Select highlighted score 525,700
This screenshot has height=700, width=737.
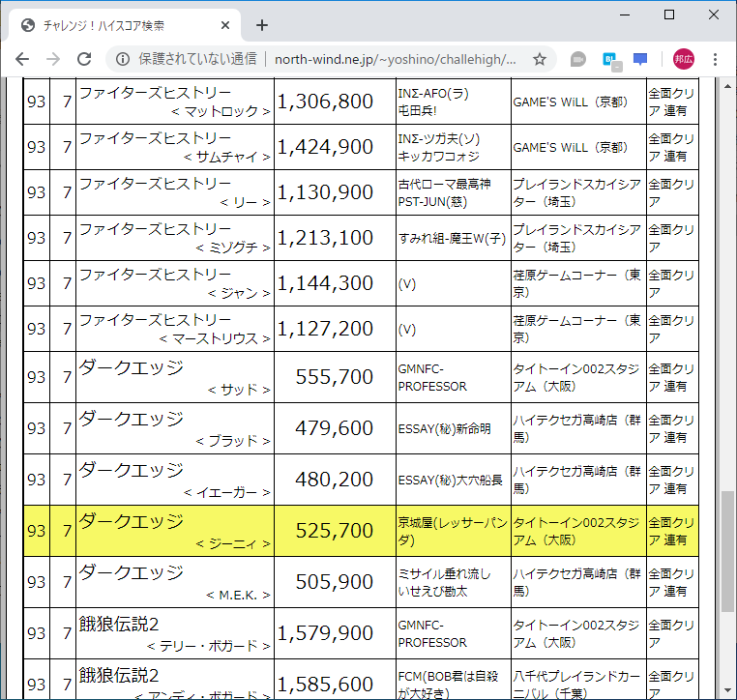[335, 531]
